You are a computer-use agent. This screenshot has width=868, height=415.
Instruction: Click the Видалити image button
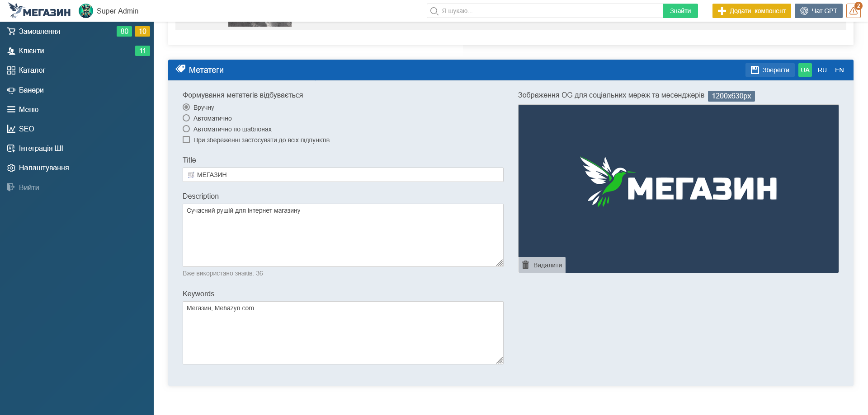[542, 265]
